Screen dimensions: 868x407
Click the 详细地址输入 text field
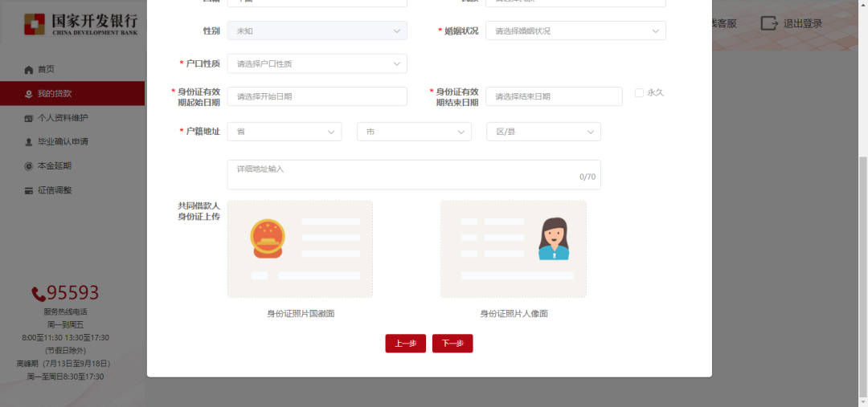click(x=413, y=175)
